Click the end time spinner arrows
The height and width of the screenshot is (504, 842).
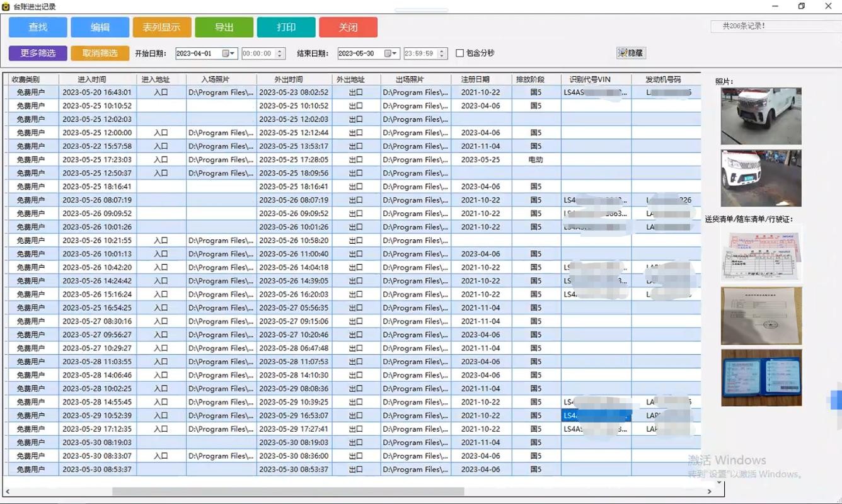(x=442, y=54)
